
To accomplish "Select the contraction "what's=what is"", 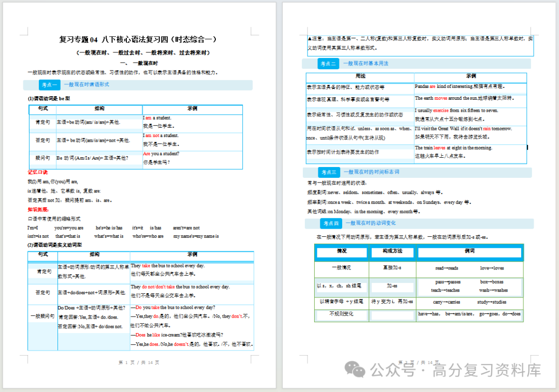I will [x=109, y=236].
